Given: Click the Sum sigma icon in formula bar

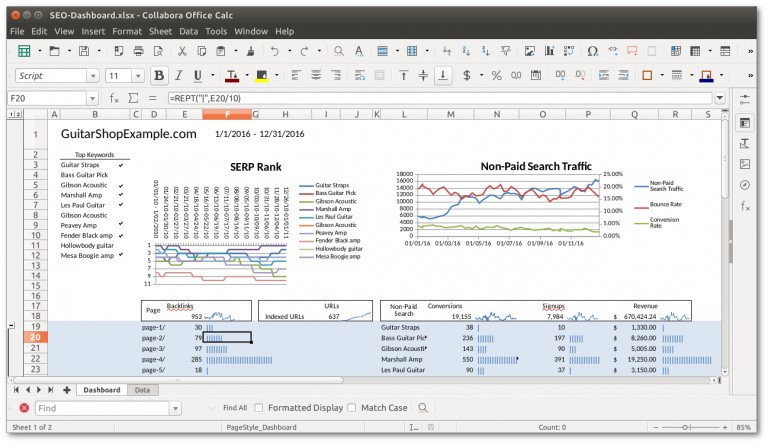Looking at the screenshot, I should (x=133, y=98).
